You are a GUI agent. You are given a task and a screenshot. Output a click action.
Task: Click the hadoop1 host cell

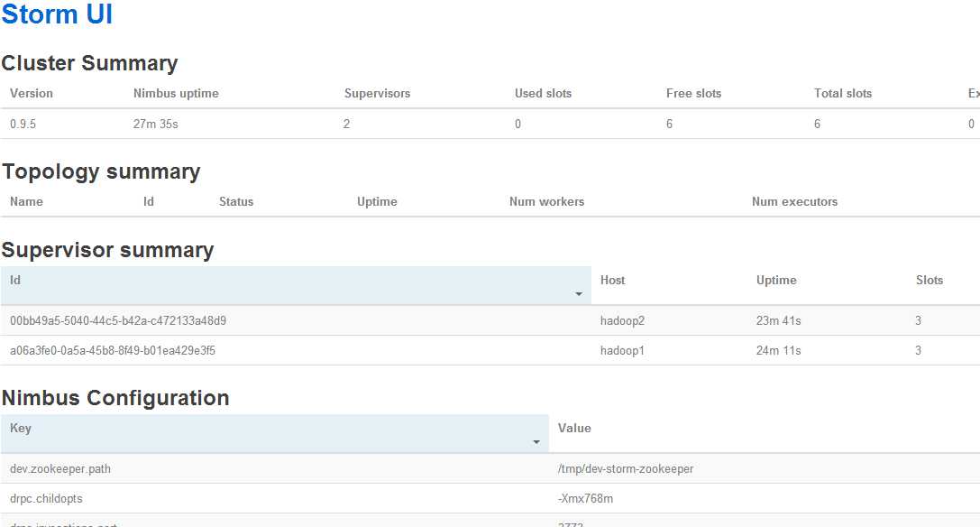[x=622, y=350]
